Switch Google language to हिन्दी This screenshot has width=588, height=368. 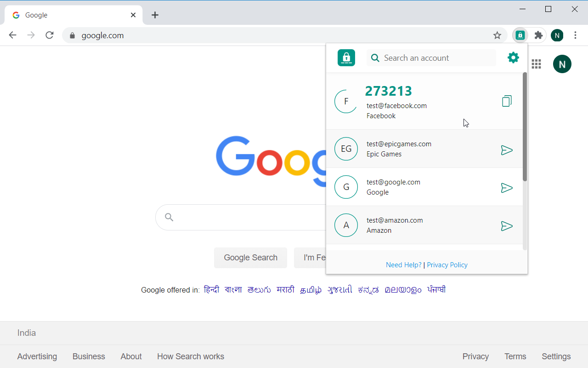(x=211, y=289)
